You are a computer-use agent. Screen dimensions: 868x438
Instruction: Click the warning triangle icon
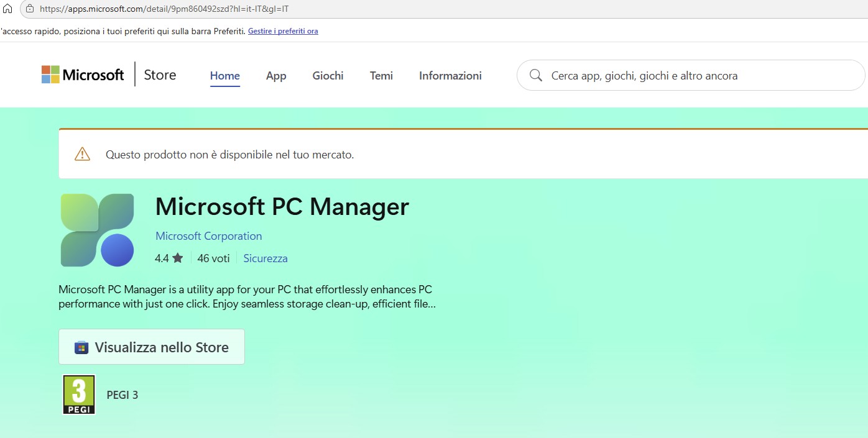coord(82,154)
